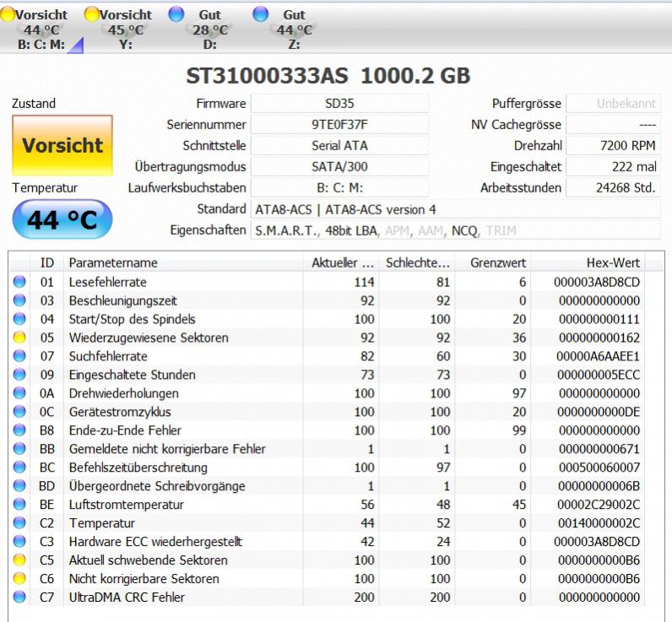Image resolution: width=672 pixels, height=622 pixels.
Task: Click the Parametername column header
Action: coord(183,262)
